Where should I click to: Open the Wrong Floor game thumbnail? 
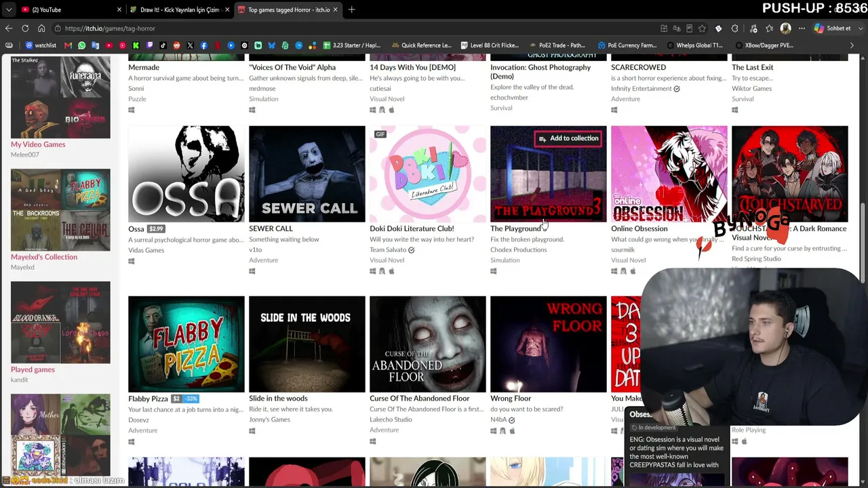point(549,344)
